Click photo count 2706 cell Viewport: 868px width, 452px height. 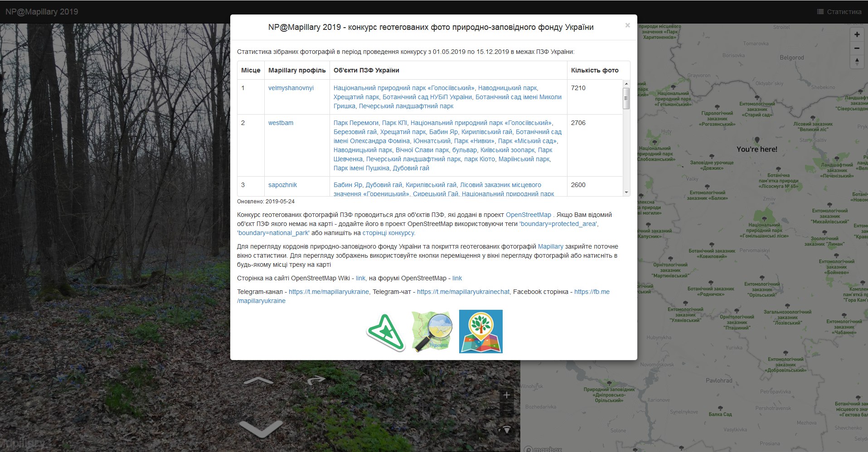coord(578,123)
